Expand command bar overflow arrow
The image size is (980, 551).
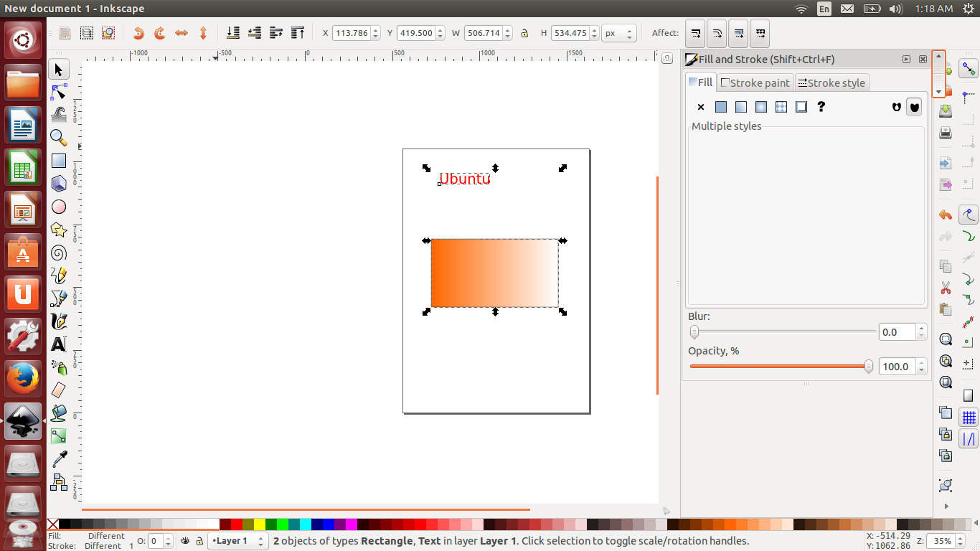tap(946, 507)
